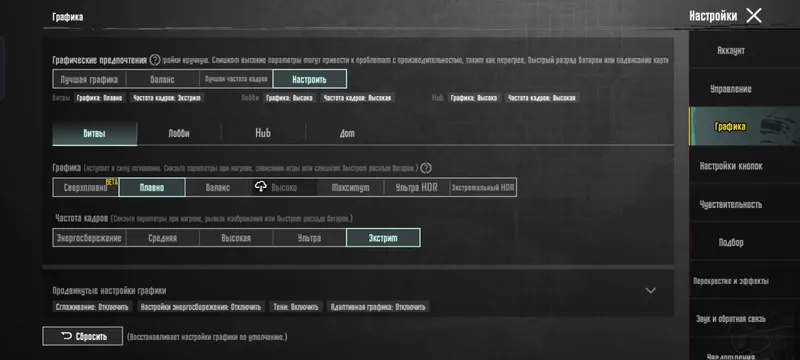Click Сглаживание: Отключить chip
The height and width of the screenshot is (360, 800).
coord(92,306)
